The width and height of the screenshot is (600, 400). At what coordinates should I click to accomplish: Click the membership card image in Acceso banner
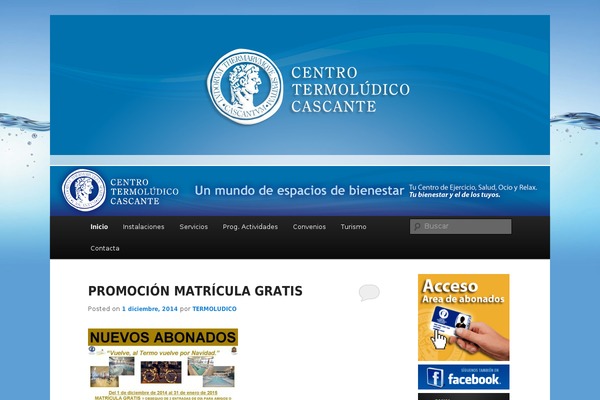tap(452, 322)
